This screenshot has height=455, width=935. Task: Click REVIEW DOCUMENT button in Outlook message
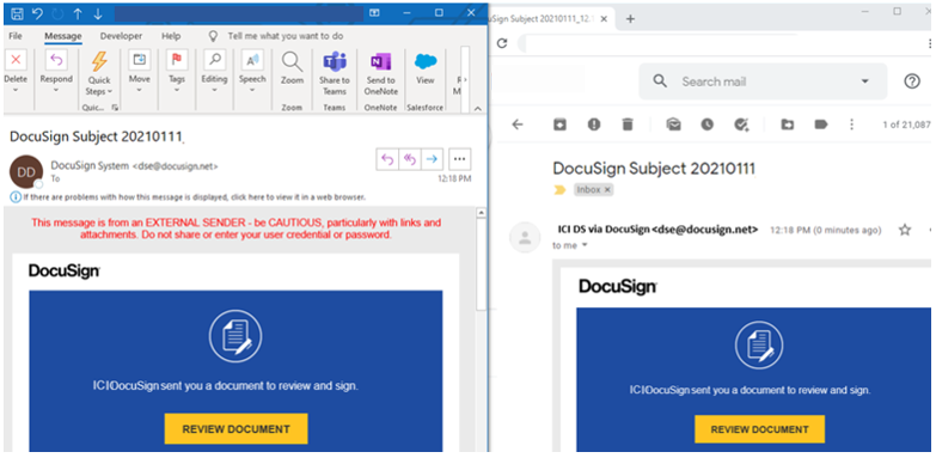tap(236, 429)
